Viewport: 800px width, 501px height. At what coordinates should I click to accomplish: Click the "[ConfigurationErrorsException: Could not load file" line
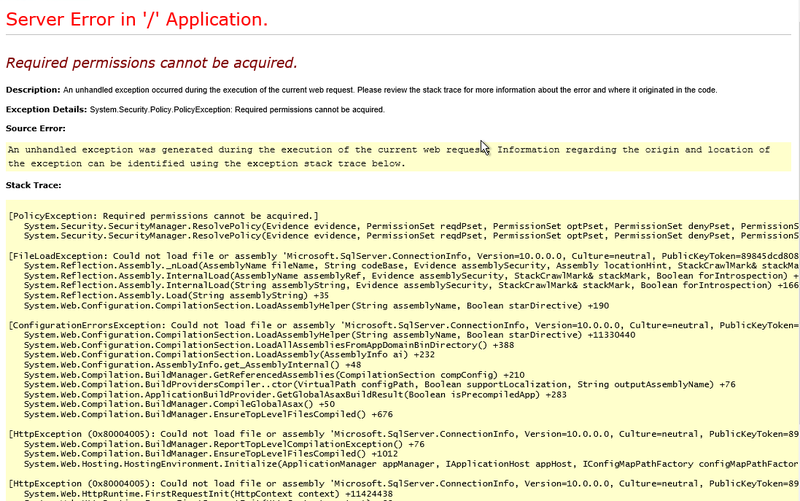coord(404,325)
